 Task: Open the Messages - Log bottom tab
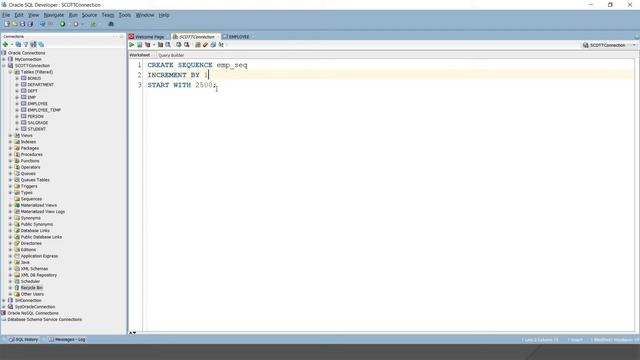(x=67, y=340)
